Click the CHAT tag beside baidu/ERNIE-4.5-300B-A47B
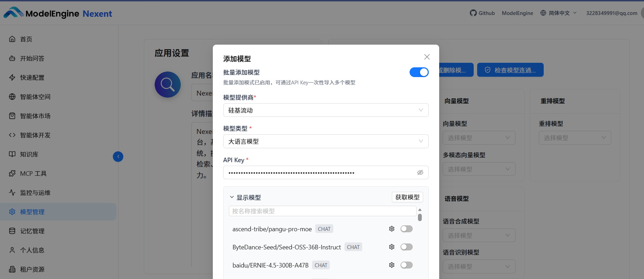This screenshot has height=279, width=644. pyautogui.click(x=321, y=265)
